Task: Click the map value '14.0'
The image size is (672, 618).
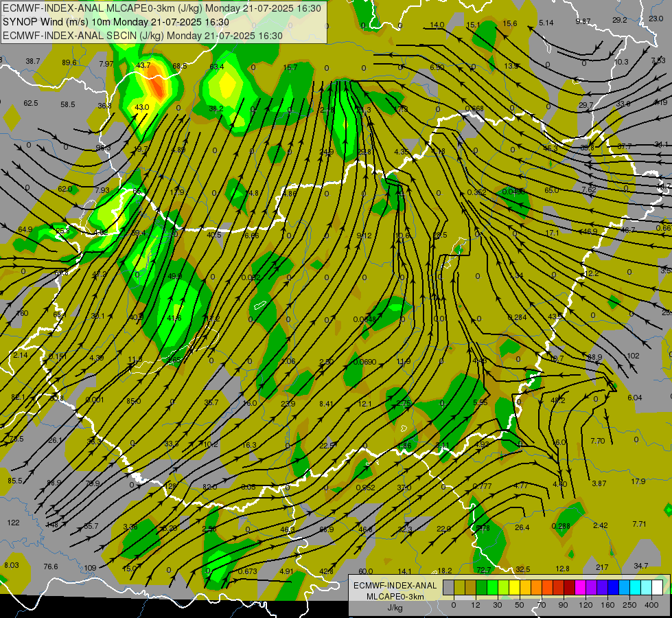Action: click(437, 25)
